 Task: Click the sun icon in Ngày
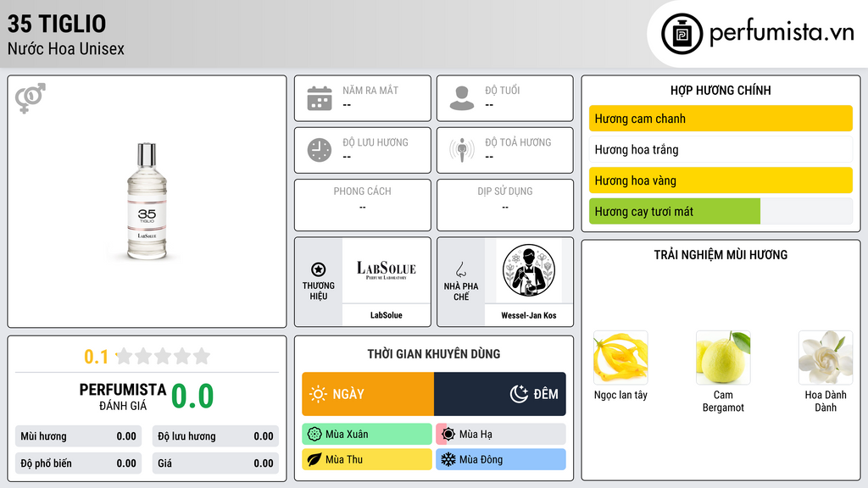[x=318, y=394]
